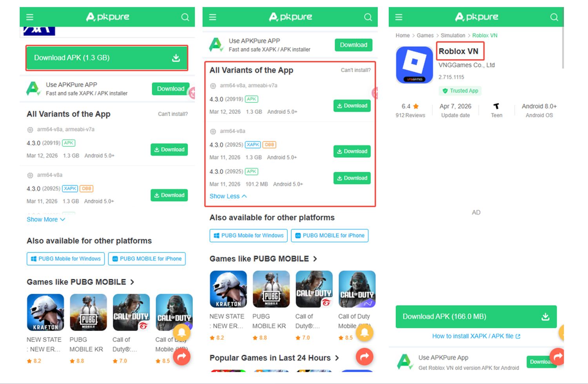Collapse variants list with Show Less
588x384 pixels.
pyautogui.click(x=228, y=196)
